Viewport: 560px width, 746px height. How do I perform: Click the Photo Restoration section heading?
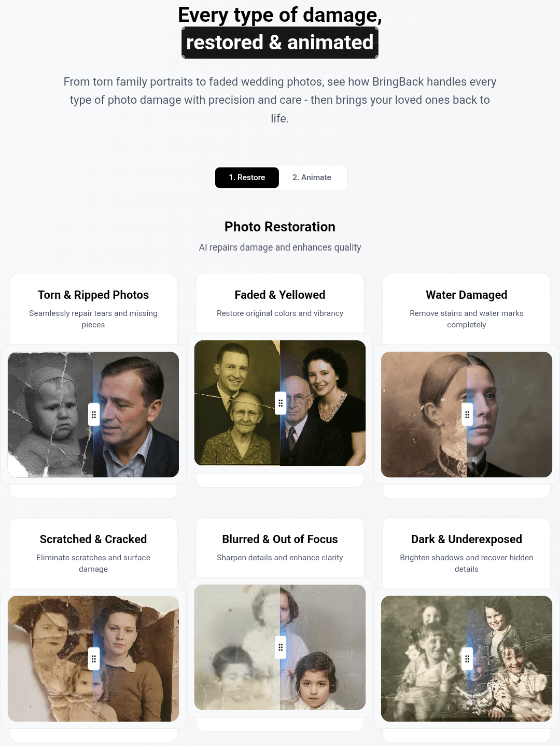coord(280,227)
